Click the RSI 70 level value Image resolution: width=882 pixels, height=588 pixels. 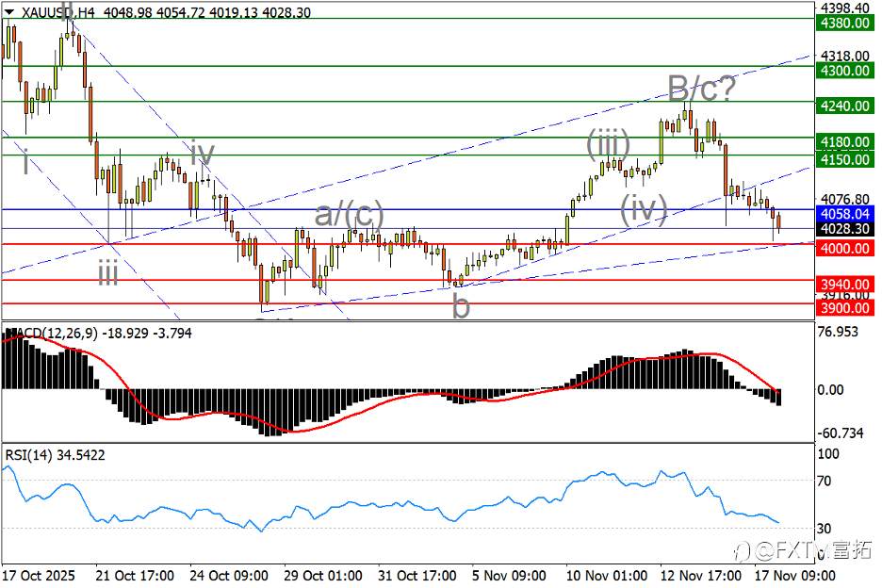tap(825, 481)
